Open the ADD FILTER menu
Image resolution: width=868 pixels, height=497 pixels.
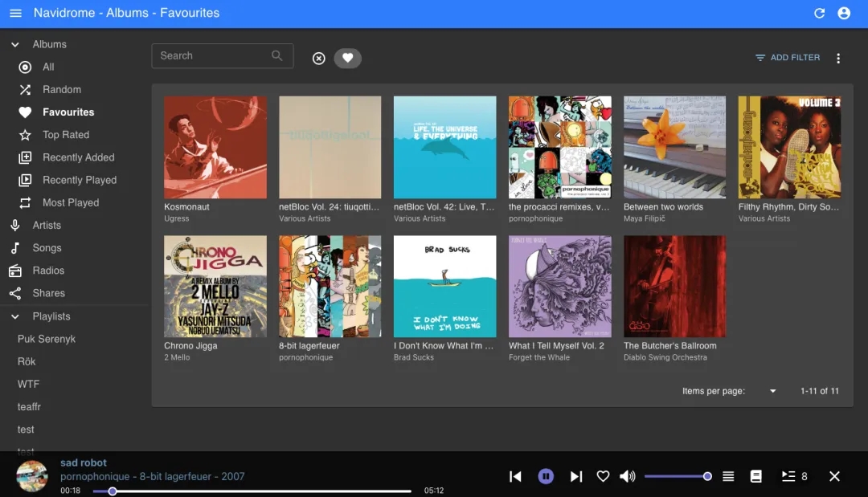tap(787, 58)
